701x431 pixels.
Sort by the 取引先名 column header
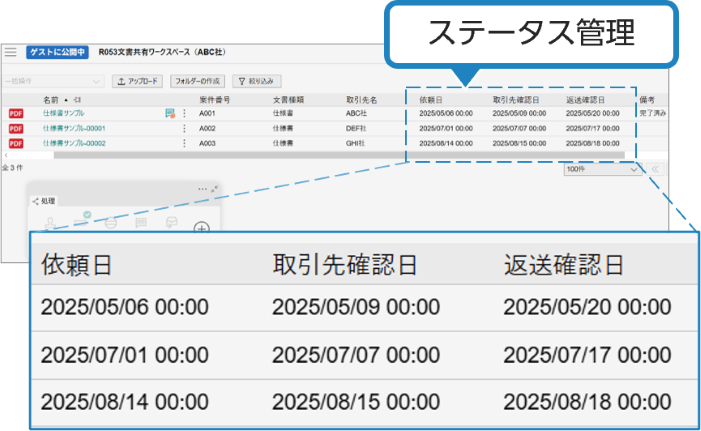(x=362, y=100)
